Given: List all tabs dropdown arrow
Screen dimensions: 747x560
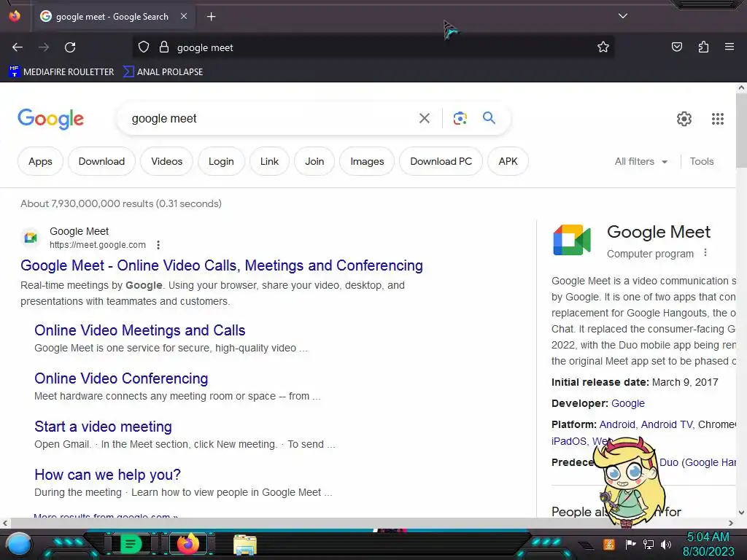Looking at the screenshot, I should coord(623,16).
